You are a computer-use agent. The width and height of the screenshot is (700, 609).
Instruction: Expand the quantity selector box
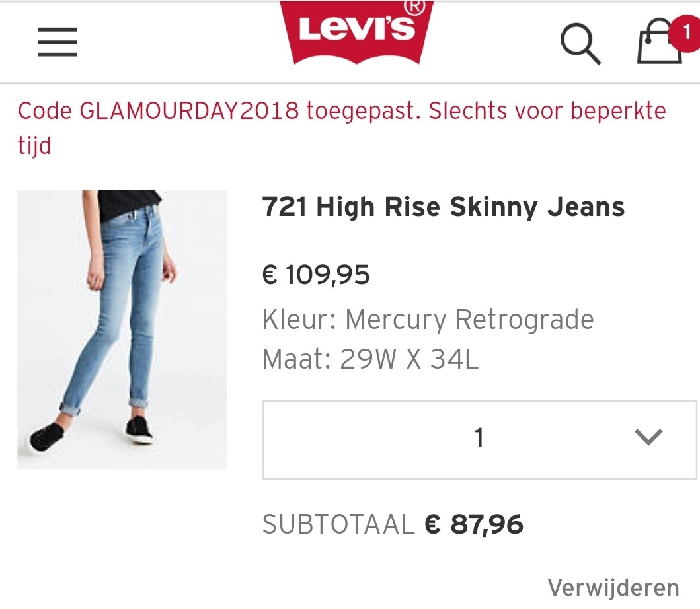[479, 439]
